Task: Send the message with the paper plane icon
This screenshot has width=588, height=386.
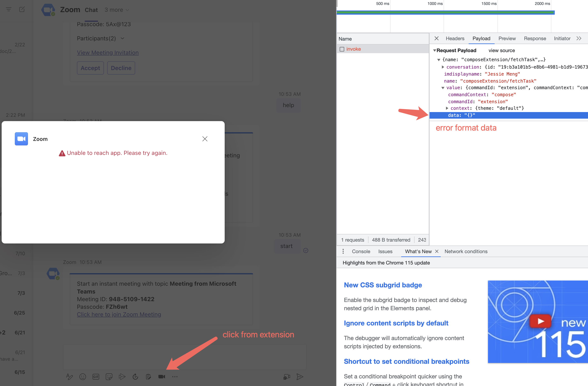Action: coord(300,377)
